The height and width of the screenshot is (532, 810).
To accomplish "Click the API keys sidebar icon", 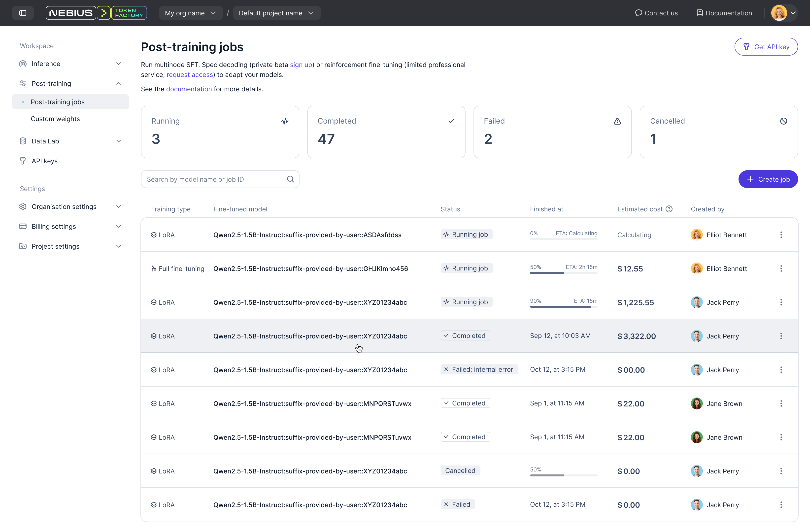I will [23, 161].
